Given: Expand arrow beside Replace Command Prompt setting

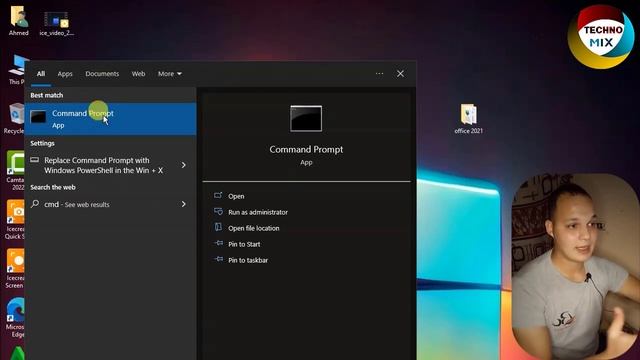Looking at the screenshot, I should (x=184, y=165).
